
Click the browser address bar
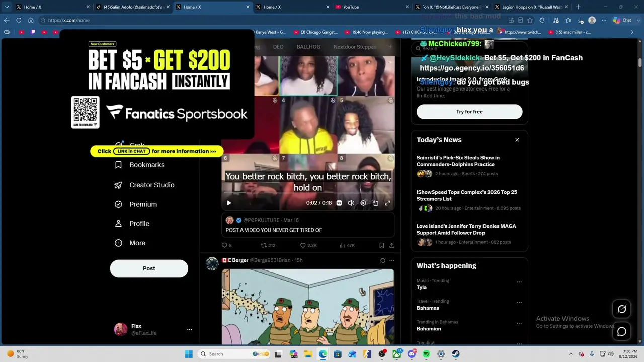[272, 20]
